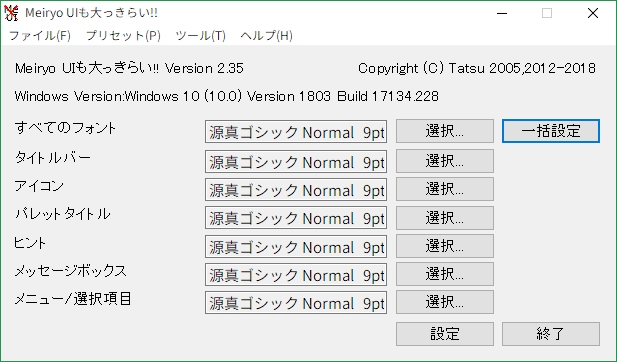Open the ヘルプ(H) menu
Viewport: 617px width, 362px height.
[266, 36]
